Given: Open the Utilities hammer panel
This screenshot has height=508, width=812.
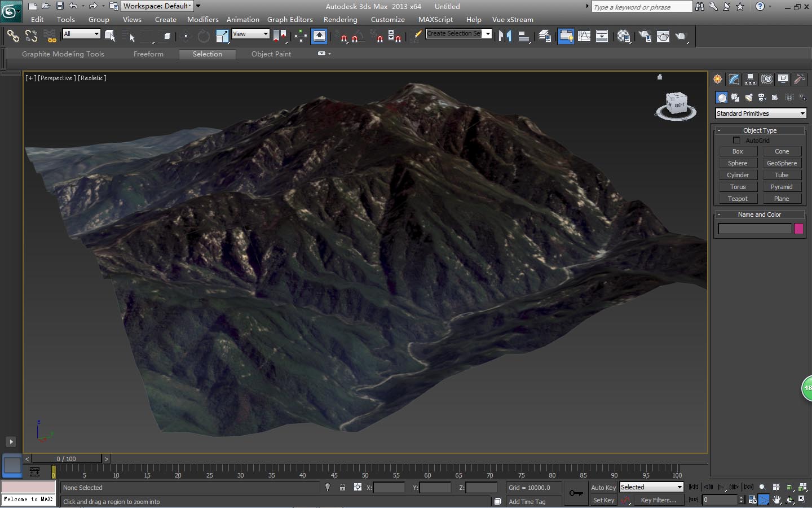Looking at the screenshot, I should [800, 79].
